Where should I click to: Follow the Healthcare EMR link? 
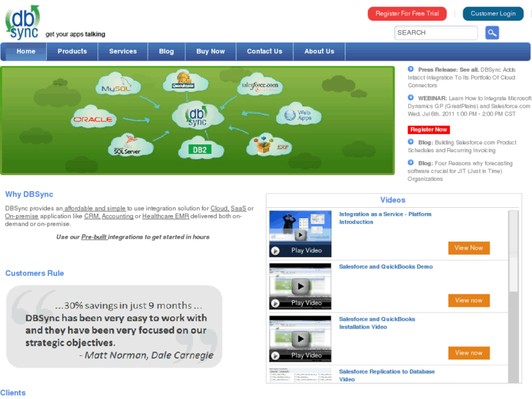[165, 216]
